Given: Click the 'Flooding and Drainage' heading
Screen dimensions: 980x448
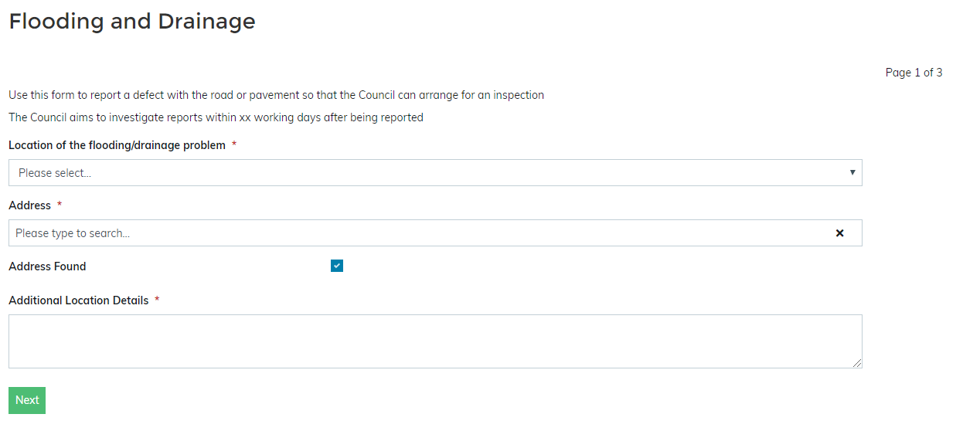Looking at the screenshot, I should coord(132,22).
